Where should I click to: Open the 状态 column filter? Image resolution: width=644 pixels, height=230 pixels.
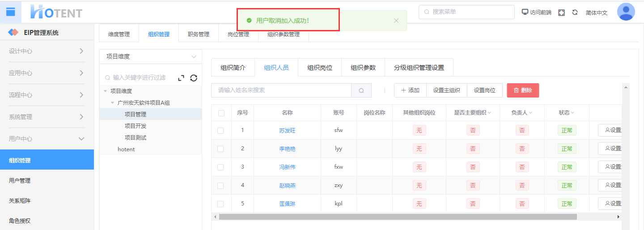click(x=572, y=113)
